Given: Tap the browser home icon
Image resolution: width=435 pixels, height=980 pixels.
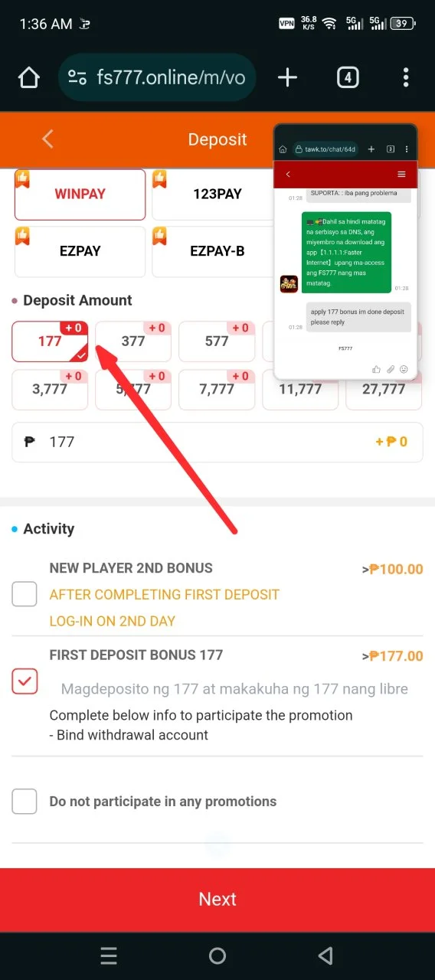Looking at the screenshot, I should 28,77.
